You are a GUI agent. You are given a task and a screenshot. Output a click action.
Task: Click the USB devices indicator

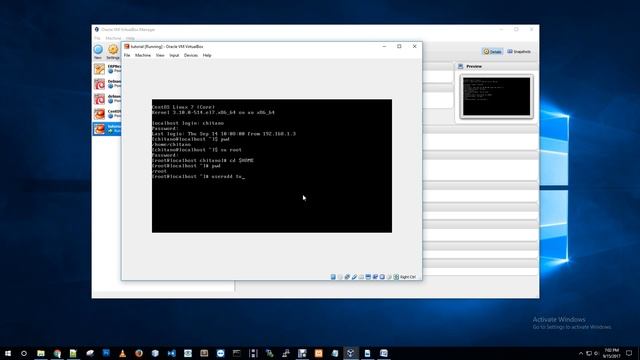point(354,277)
